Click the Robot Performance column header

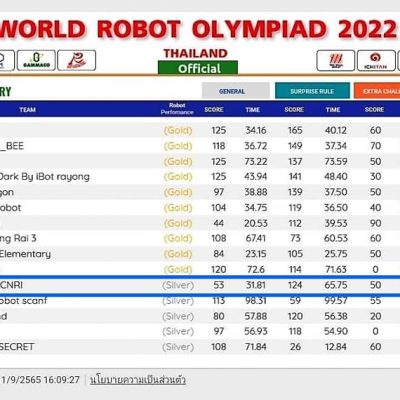tap(177, 109)
